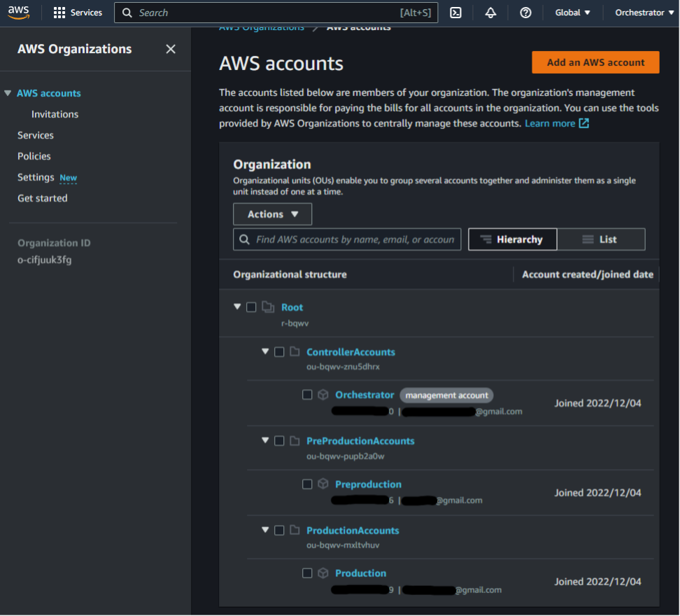Image resolution: width=680 pixels, height=616 pixels.
Task: Open the Global region dropdown
Action: pos(572,12)
